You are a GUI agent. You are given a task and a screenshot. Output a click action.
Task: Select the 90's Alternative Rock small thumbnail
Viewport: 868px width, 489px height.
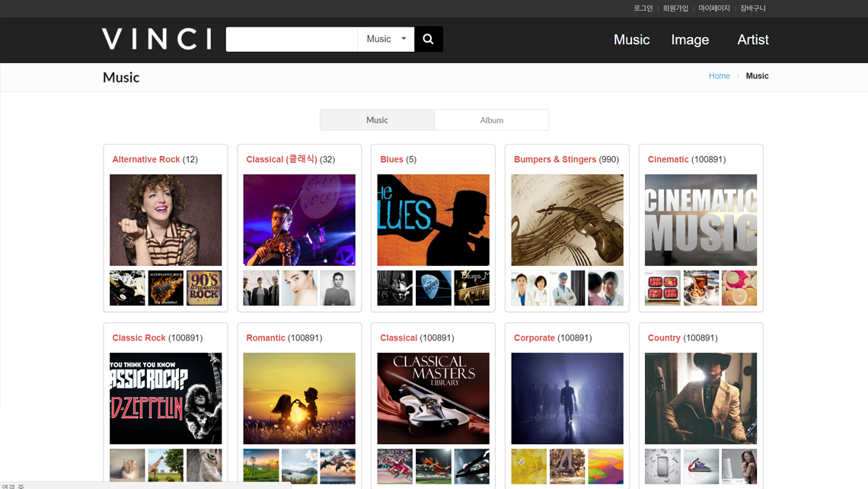(x=204, y=288)
